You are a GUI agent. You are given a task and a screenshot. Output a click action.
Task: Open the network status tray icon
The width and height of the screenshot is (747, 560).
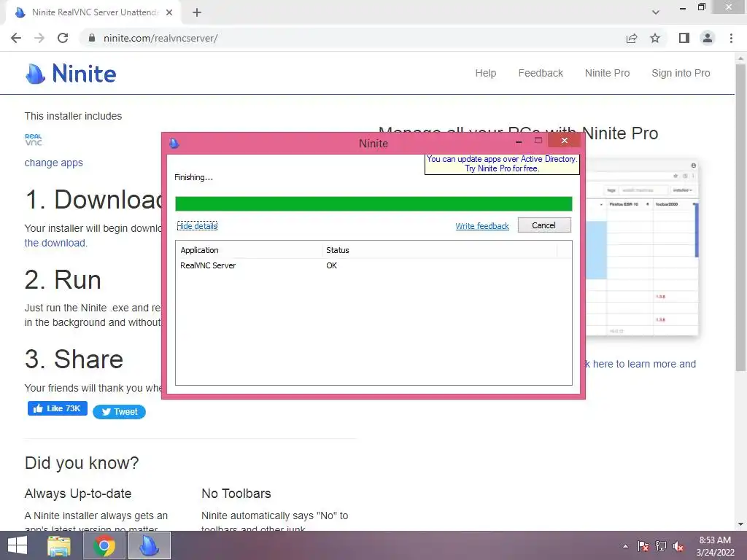[661, 546]
